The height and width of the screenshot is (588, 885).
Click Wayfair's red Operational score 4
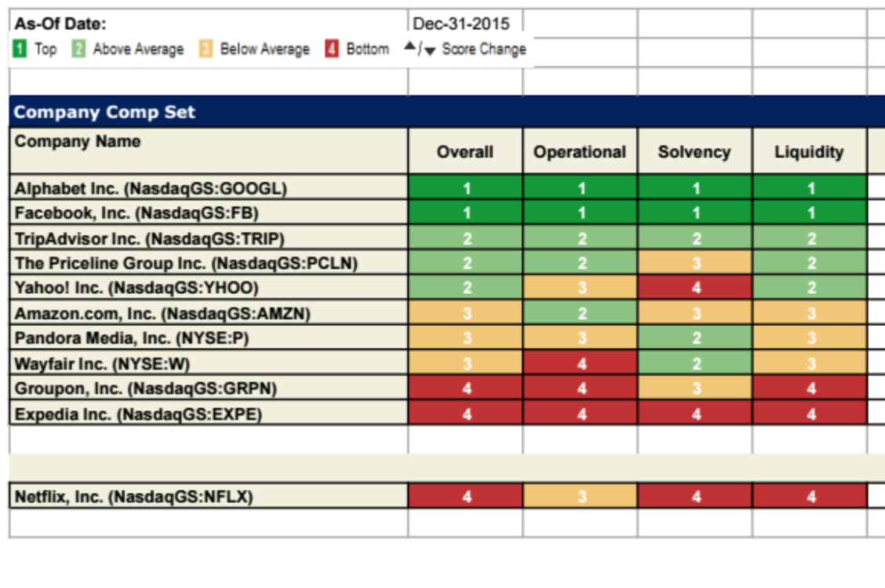click(x=581, y=363)
